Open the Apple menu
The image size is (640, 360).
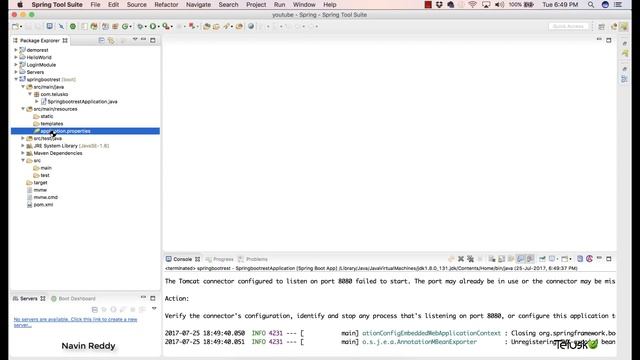(x=20, y=4)
